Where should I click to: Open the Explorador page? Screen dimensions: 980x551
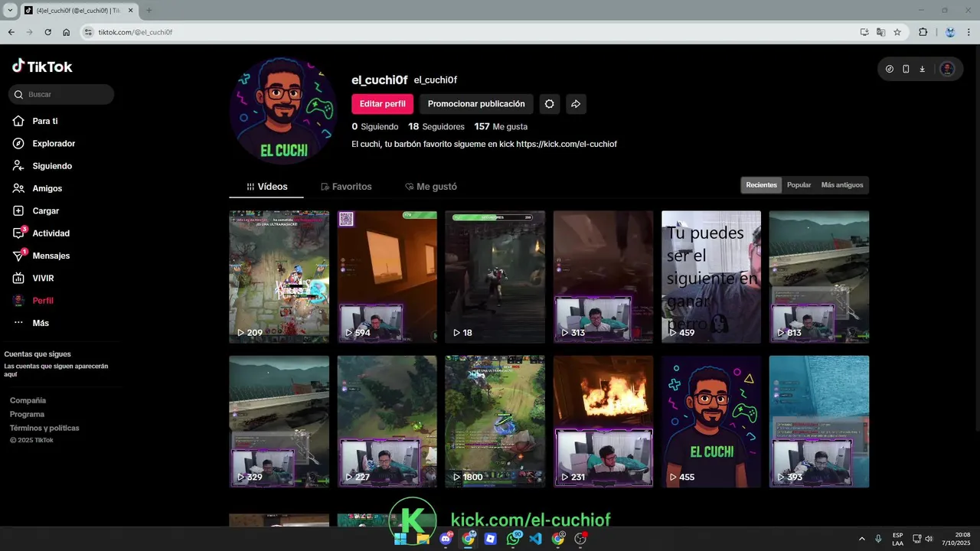pos(54,143)
